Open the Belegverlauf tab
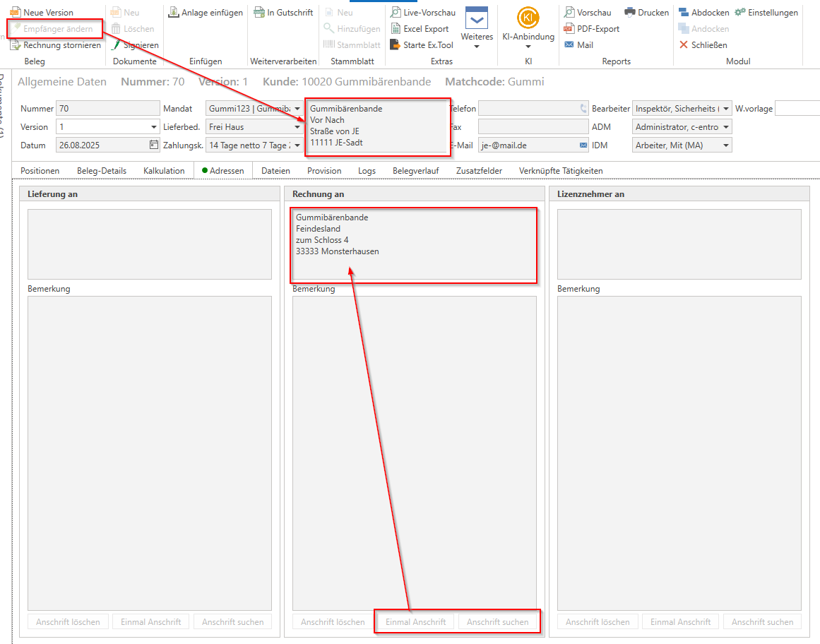This screenshot has height=644, width=820. (x=415, y=171)
